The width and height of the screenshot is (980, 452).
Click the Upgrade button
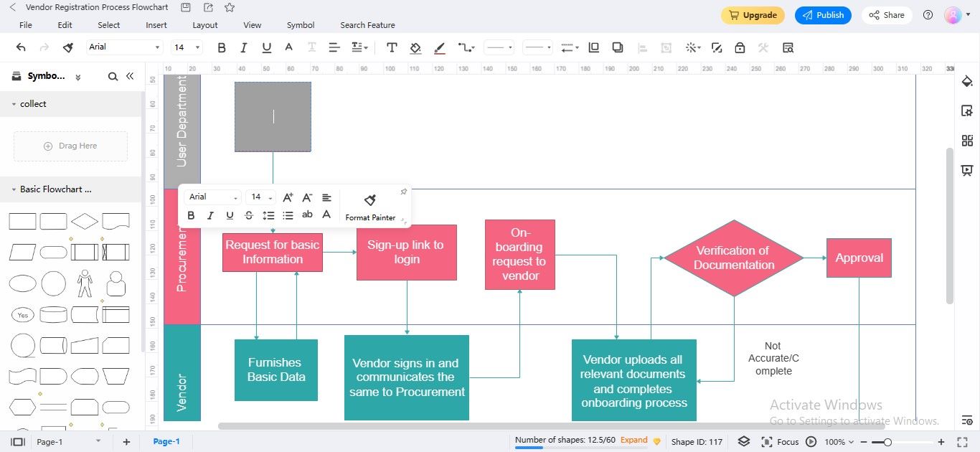point(753,15)
